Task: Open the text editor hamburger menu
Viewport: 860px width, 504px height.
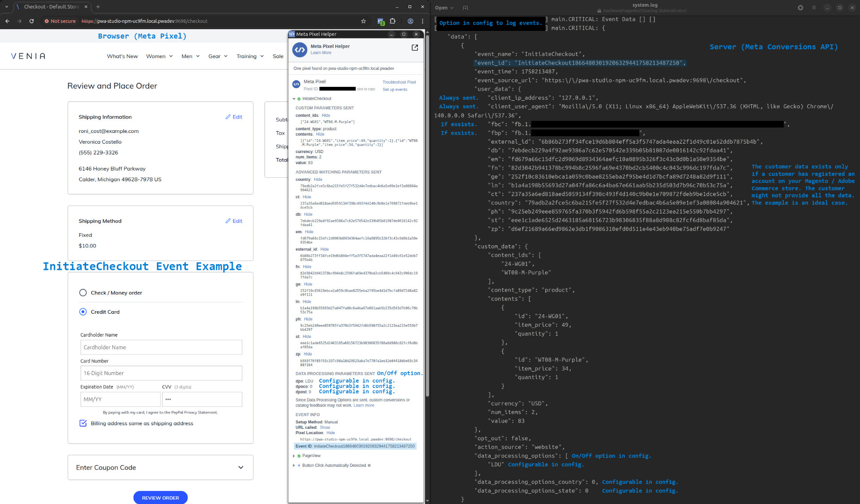Action: click(x=814, y=8)
